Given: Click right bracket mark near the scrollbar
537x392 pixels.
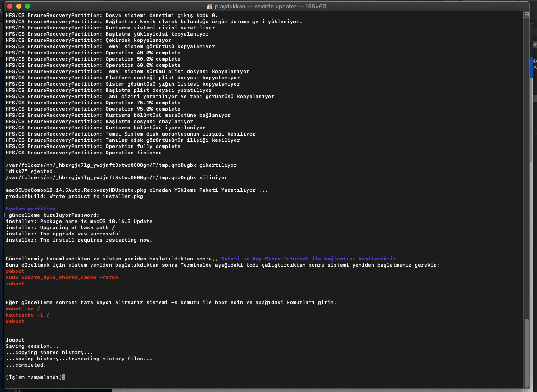Looking at the screenshot, I should click(521, 215).
